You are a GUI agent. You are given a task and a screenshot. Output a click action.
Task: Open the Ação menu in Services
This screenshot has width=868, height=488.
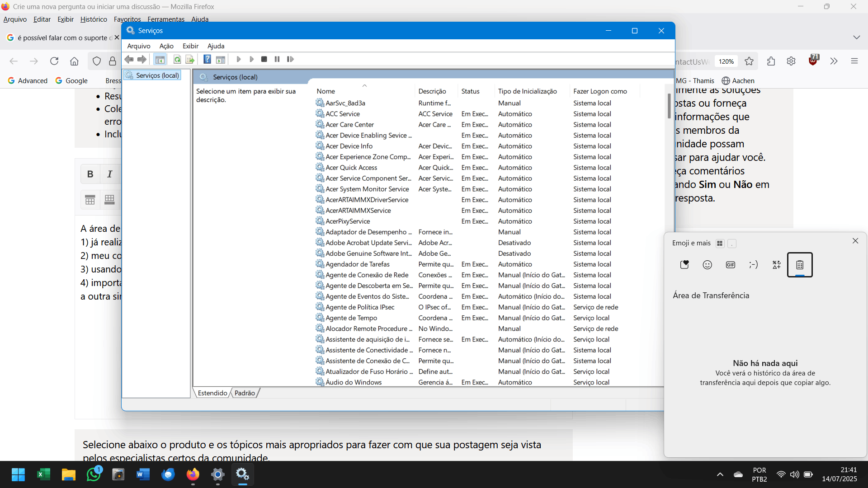[x=166, y=46]
